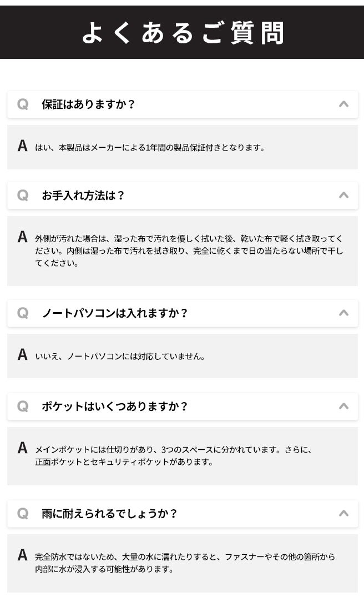The width and height of the screenshot is (364, 612).
Task: Click the A icon on the care-instructions answer
Action: pos(23,237)
